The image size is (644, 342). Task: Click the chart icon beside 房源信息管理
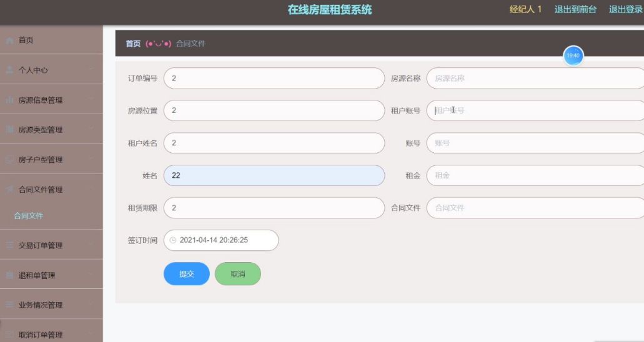(9, 100)
